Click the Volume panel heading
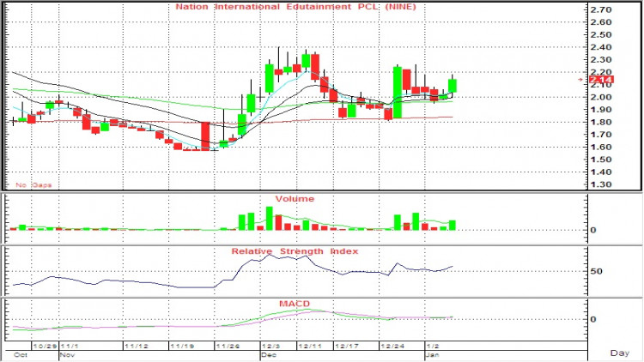The image size is (644, 362). point(295,198)
